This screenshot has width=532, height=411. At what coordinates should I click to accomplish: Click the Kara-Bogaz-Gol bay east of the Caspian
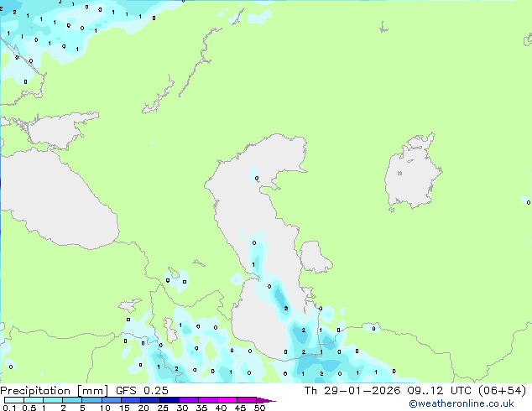(x=315, y=257)
